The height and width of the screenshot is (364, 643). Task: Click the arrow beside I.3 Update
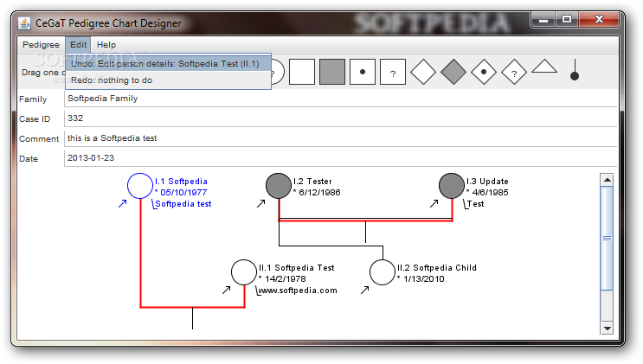[434, 203]
